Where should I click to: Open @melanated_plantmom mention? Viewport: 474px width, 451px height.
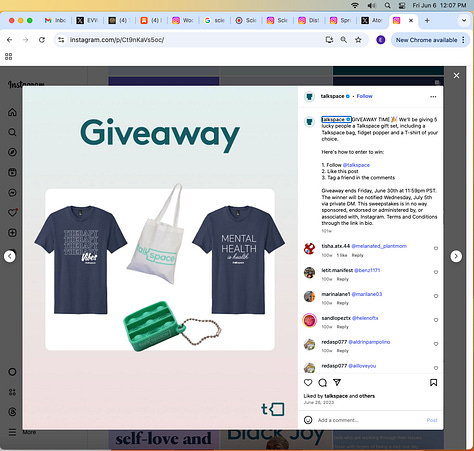pos(379,246)
